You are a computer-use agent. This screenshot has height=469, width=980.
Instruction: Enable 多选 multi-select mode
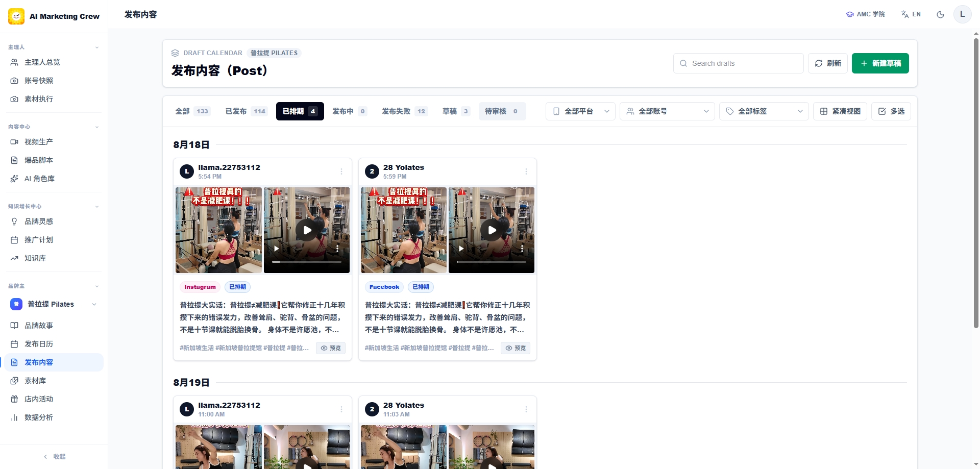[x=891, y=111]
